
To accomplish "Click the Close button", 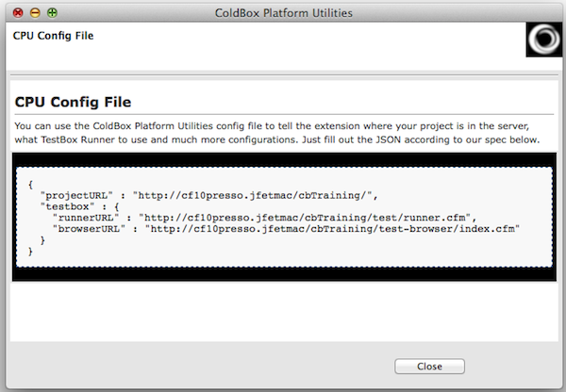I will tap(429, 366).
